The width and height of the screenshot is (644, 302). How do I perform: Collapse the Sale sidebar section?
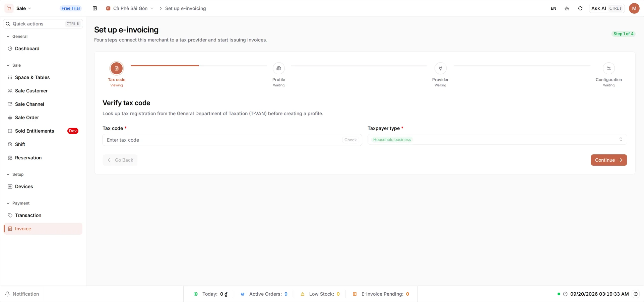pyautogui.click(x=13, y=65)
